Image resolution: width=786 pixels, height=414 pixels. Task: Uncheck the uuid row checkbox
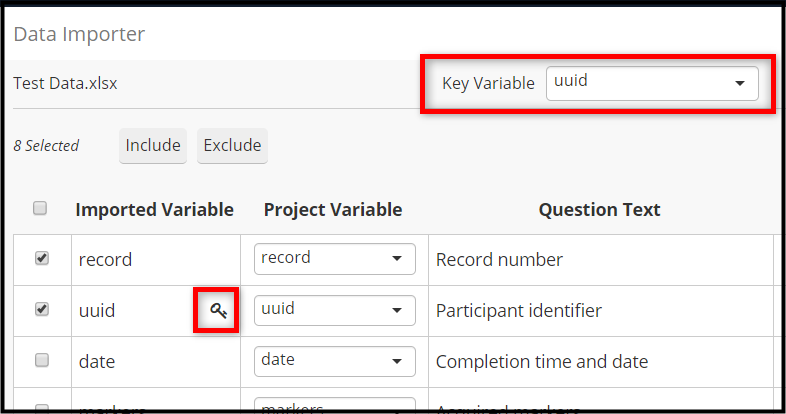point(42,309)
